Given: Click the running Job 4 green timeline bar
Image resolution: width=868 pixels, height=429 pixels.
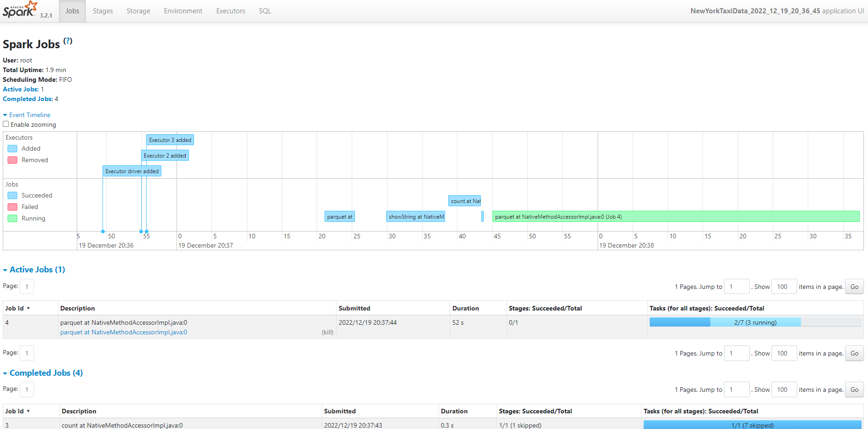Looking at the screenshot, I should tap(676, 217).
